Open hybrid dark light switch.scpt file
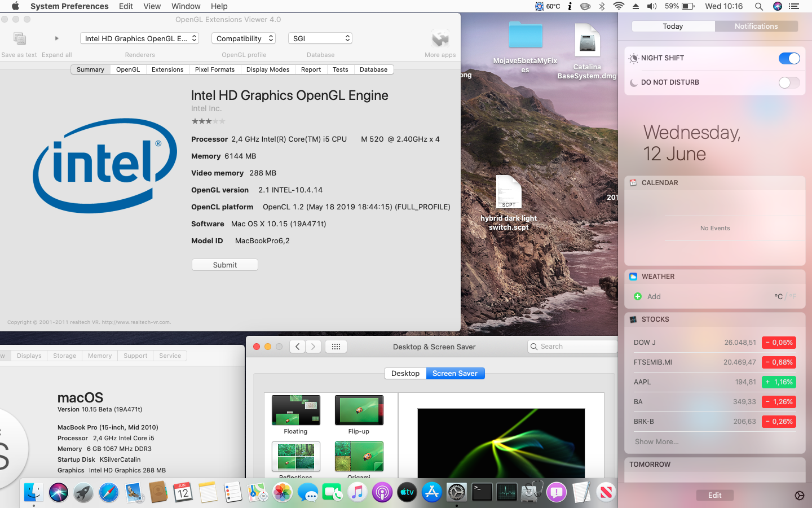812x508 pixels. tap(509, 203)
